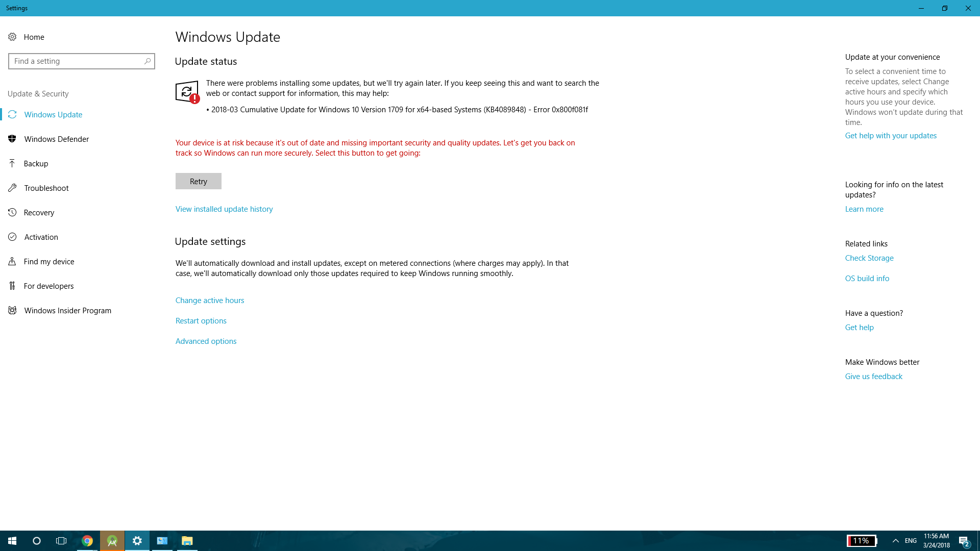This screenshot has height=551, width=980.
Task: Open Windows Insider Program settings
Action: point(67,310)
